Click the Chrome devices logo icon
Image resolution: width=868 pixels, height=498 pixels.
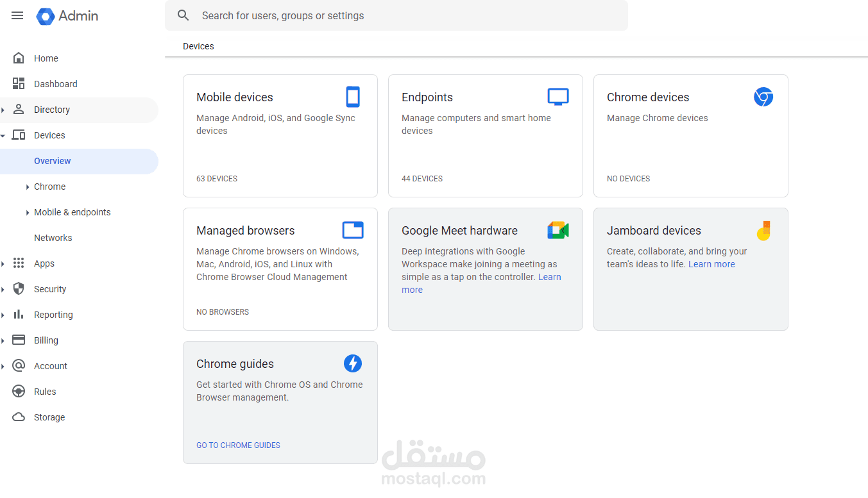(763, 97)
